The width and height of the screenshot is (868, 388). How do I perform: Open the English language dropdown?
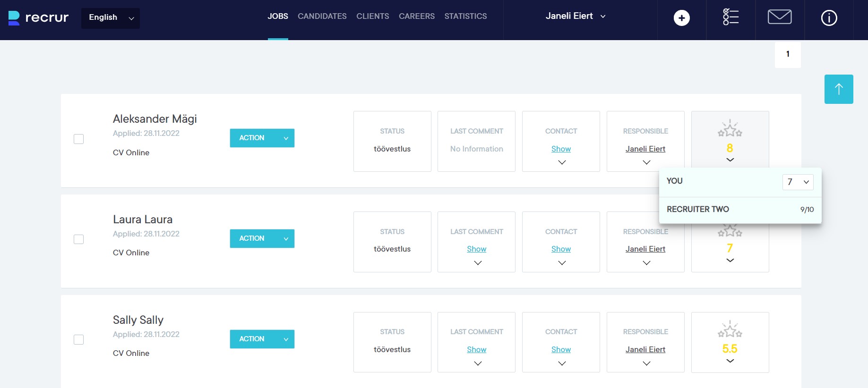point(111,18)
